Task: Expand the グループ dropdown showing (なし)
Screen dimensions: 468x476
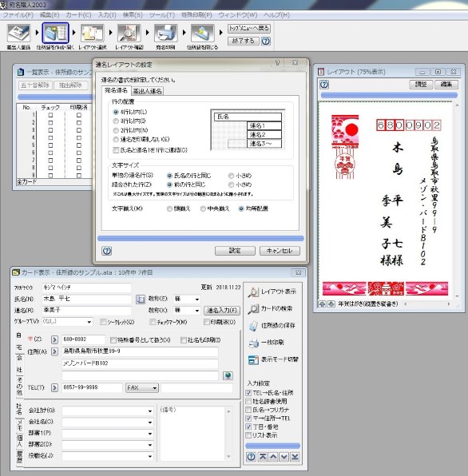Action: [67, 322]
